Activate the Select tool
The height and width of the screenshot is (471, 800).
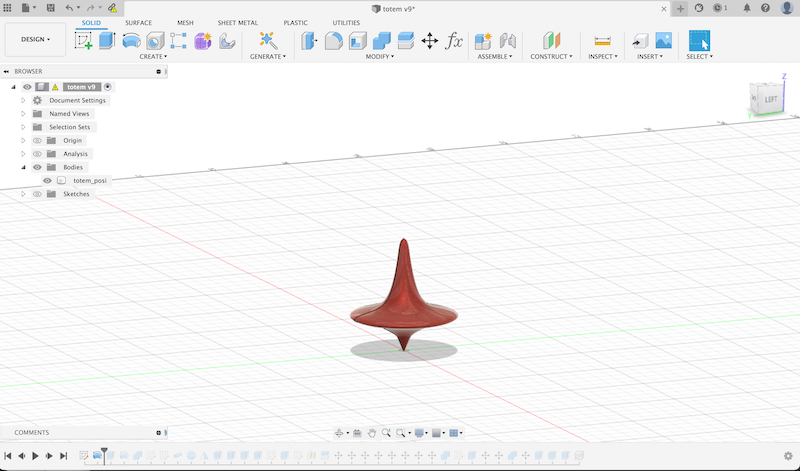click(699, 40)
